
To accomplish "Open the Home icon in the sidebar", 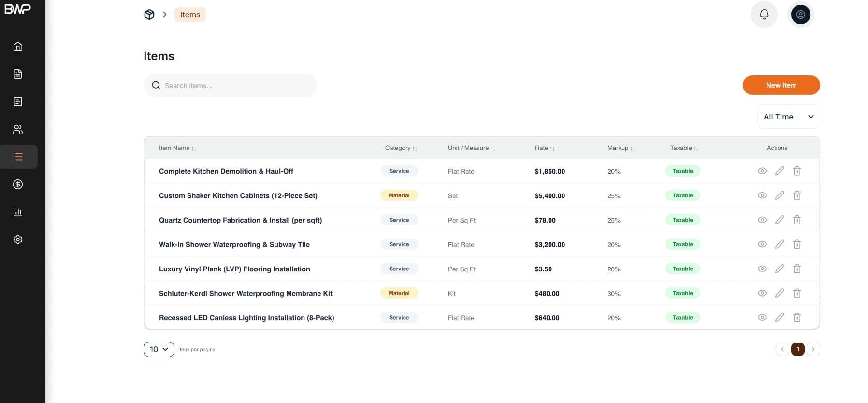I will 18,46.
